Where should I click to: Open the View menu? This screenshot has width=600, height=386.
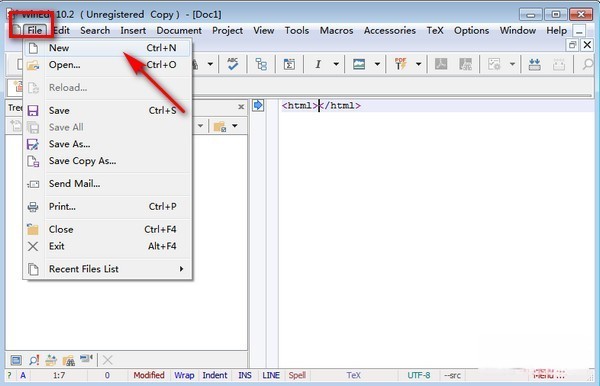[x=264, y=30]
